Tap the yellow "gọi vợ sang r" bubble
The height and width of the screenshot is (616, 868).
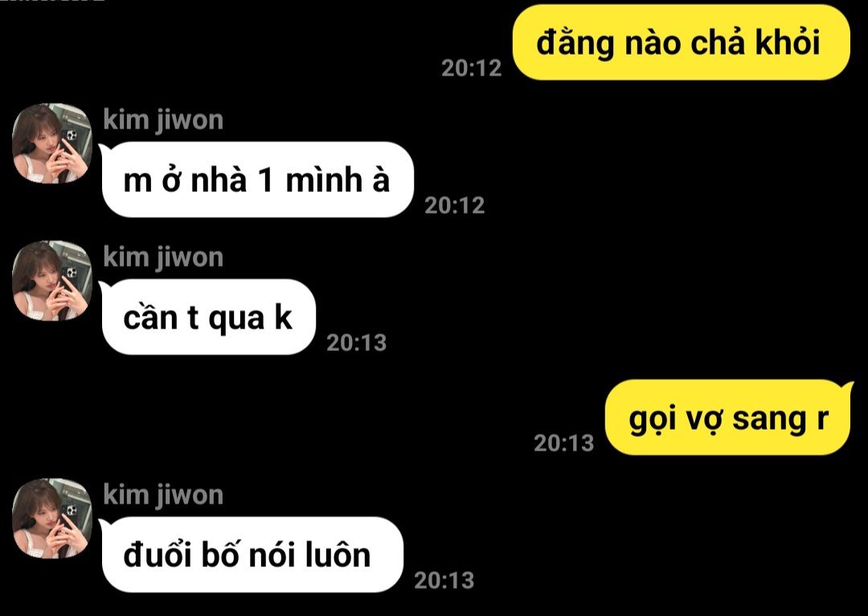[728, 418]
